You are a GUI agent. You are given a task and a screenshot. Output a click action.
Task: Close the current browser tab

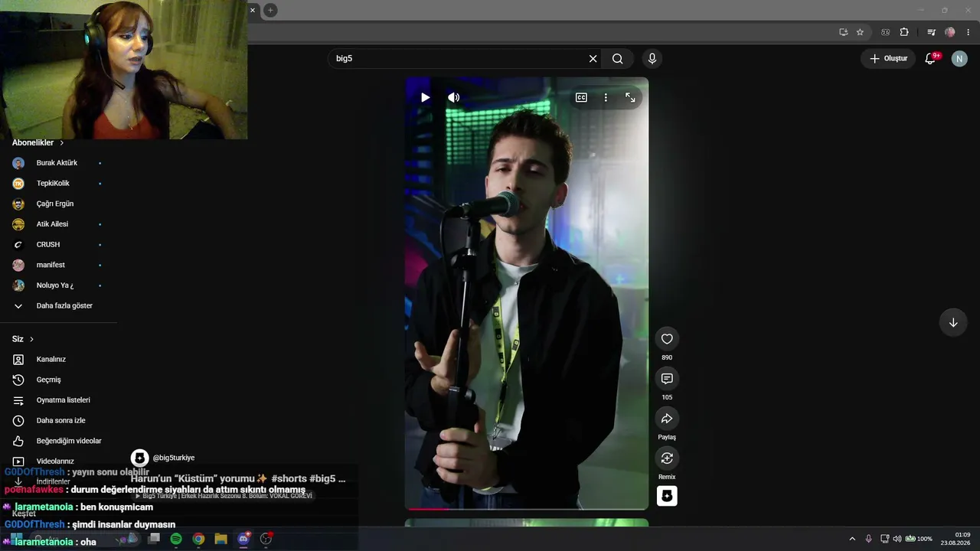(x=253, y=10)
